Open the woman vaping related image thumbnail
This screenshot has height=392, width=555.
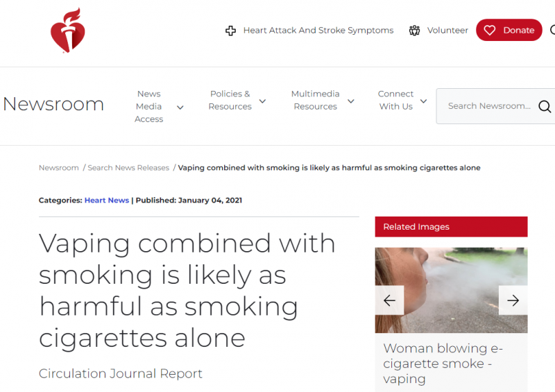pos(452,290)
